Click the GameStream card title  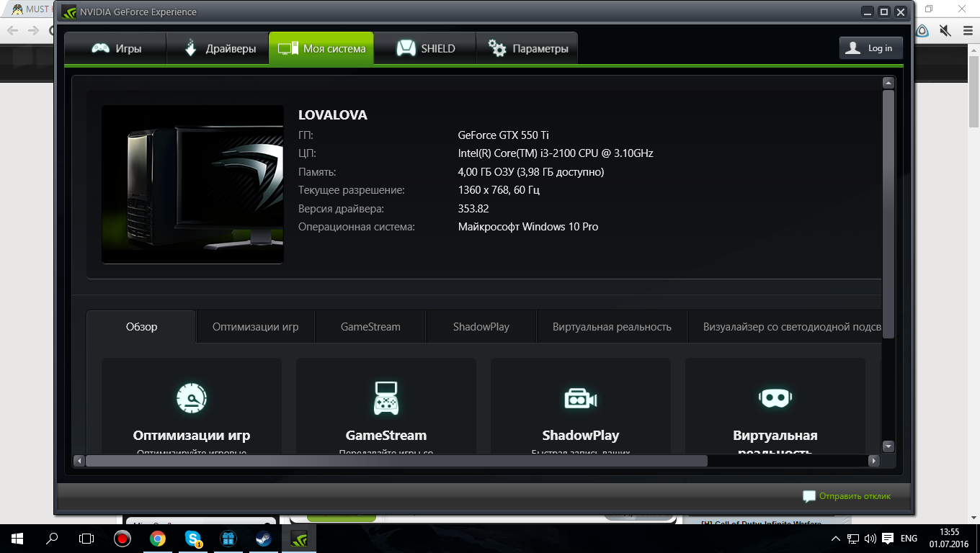click(x=386, y=436)
